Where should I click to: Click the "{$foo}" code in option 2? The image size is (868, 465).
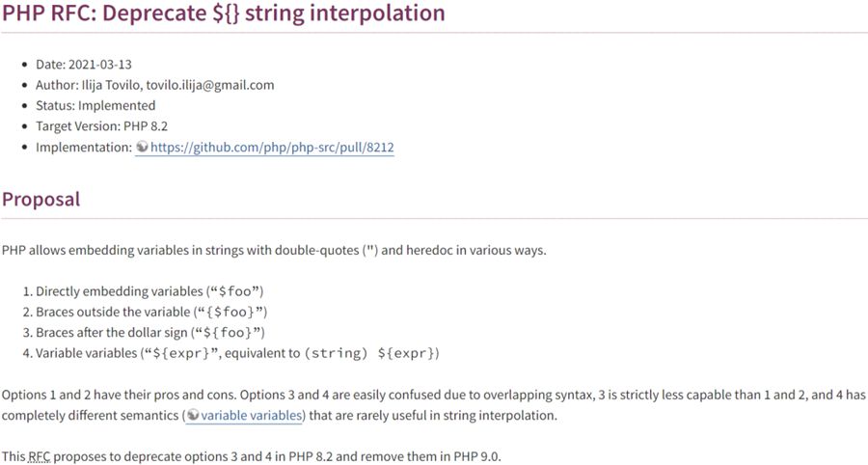coord(233,312)
